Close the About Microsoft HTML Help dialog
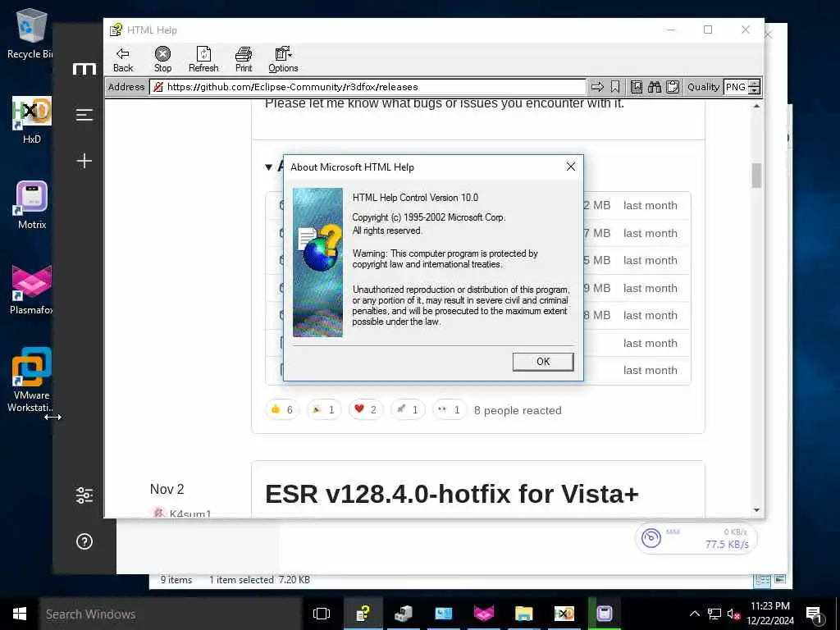840x630 pixels. click(571, 167)
